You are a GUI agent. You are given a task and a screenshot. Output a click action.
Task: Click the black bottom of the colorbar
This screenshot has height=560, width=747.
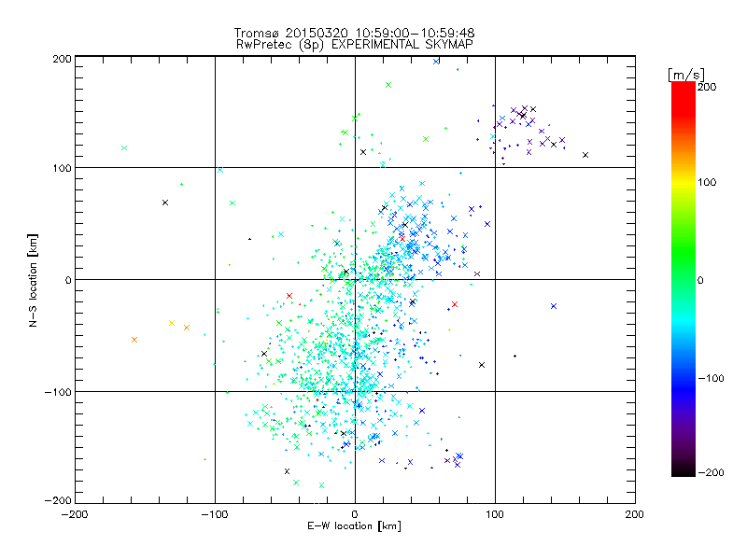tap(684, 469)
